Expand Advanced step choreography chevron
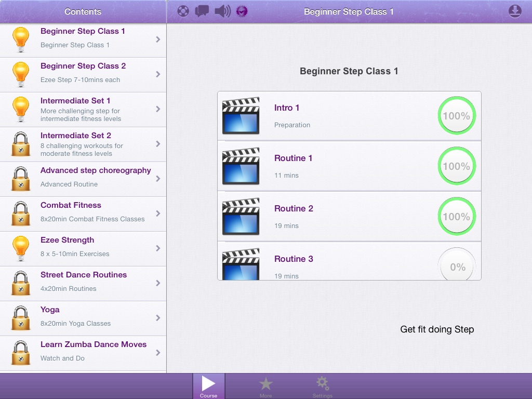This screenshot has width=532, height=399. [x=158, y=179]
